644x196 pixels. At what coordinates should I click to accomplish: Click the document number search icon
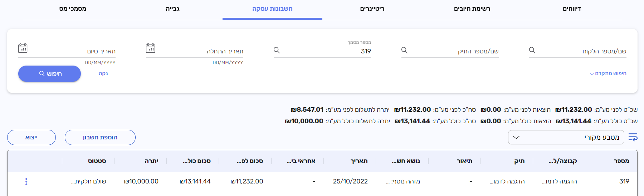coord(277,50)
